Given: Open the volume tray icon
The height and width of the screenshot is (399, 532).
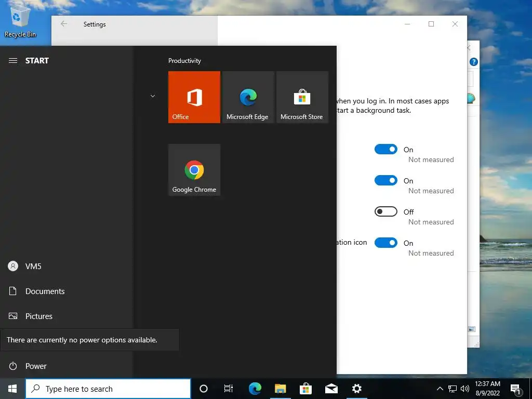Looking at the screenshot, I should coord(465,389).
